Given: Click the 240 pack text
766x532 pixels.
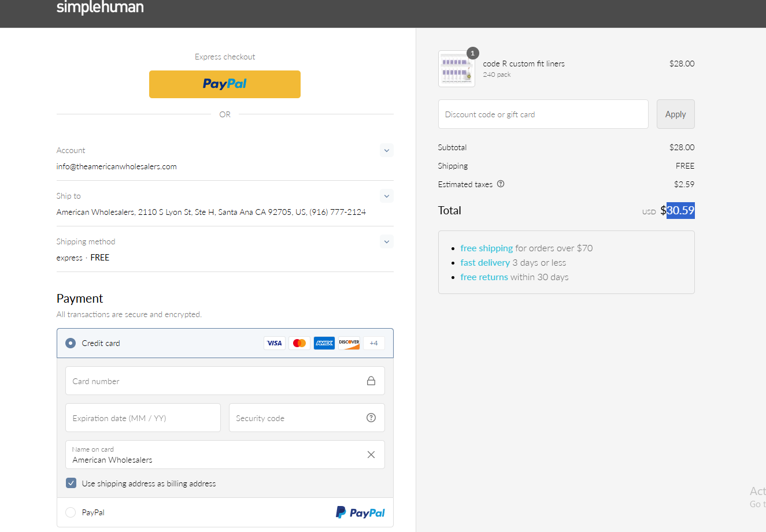Looking at the screenshot, I should 497,75.
